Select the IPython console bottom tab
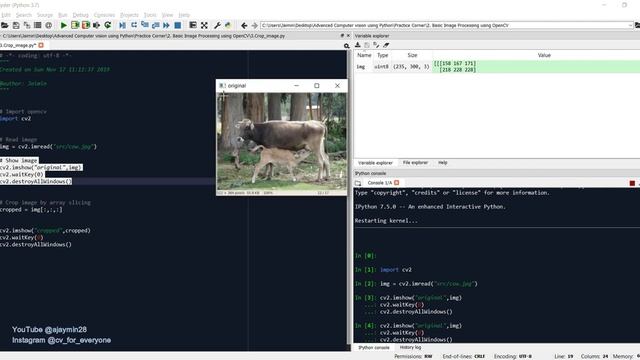Screen dimensions: 640x360 [374, 347]
